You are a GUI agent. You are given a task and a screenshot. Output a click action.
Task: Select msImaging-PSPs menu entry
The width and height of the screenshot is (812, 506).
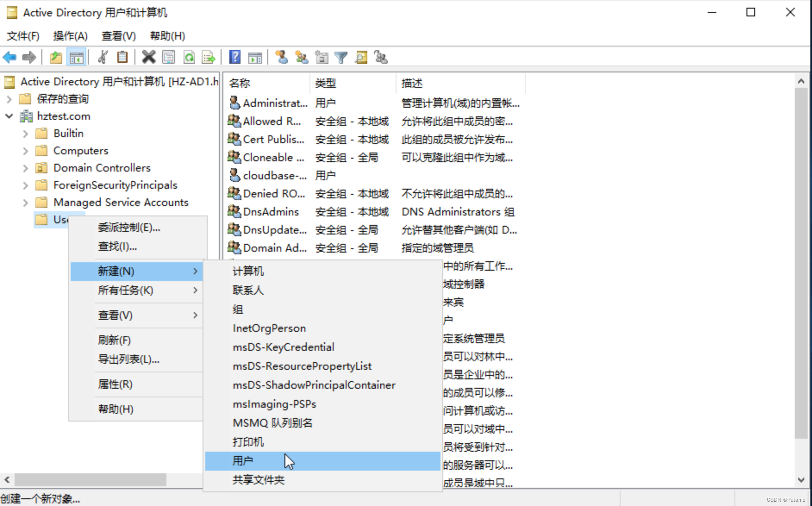(322, 404)
